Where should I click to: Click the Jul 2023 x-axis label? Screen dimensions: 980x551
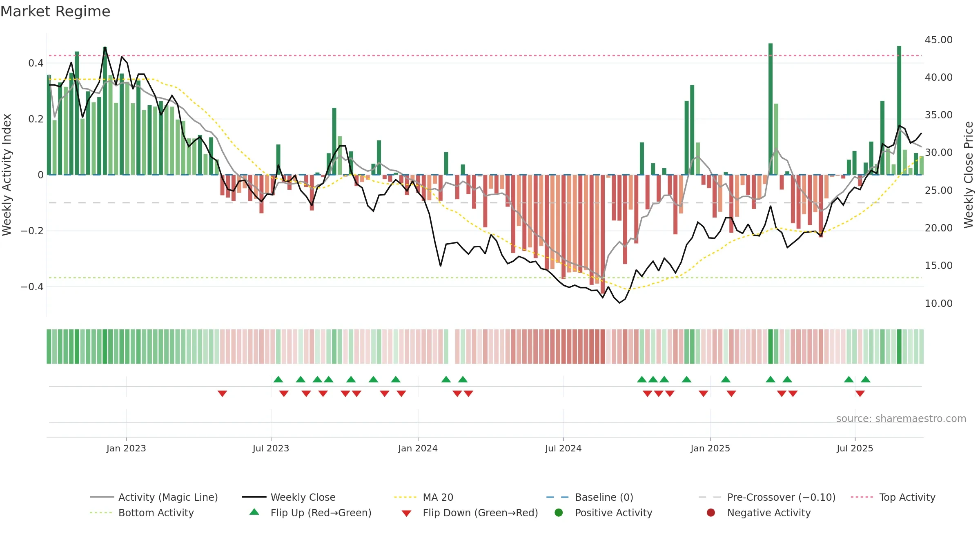pyautogui.click(x=271, y=448)
